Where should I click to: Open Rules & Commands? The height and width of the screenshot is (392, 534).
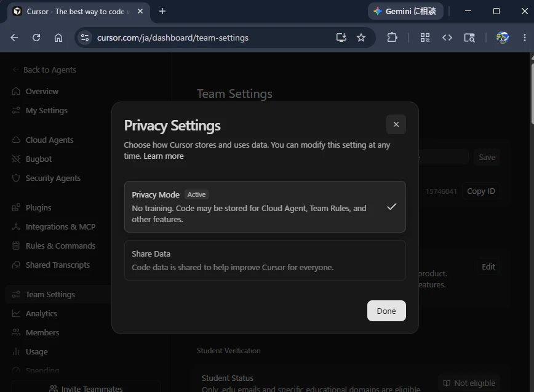tap(61, 246)
